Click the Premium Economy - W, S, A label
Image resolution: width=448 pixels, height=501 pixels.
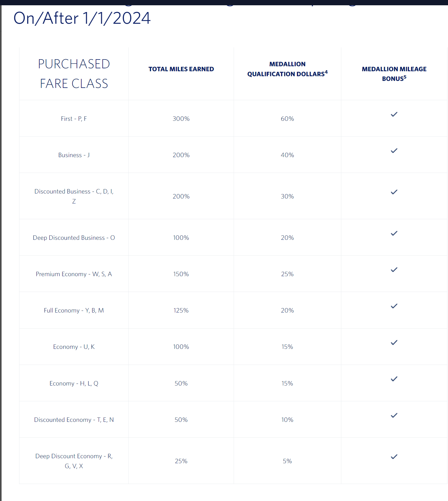coord(74,274)
